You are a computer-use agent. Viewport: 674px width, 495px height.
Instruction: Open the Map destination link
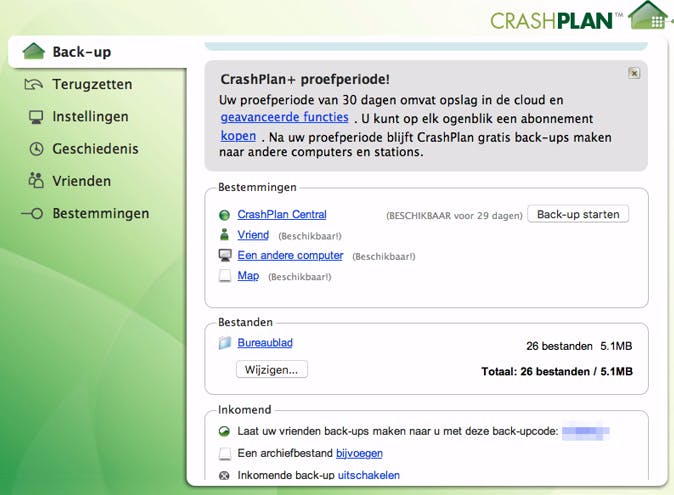[248, 275]
